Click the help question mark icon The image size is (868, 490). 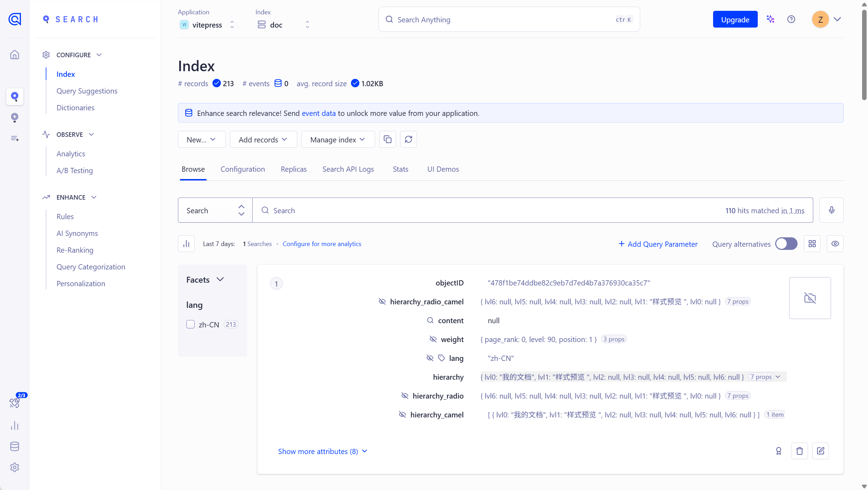tap(791, 20)
